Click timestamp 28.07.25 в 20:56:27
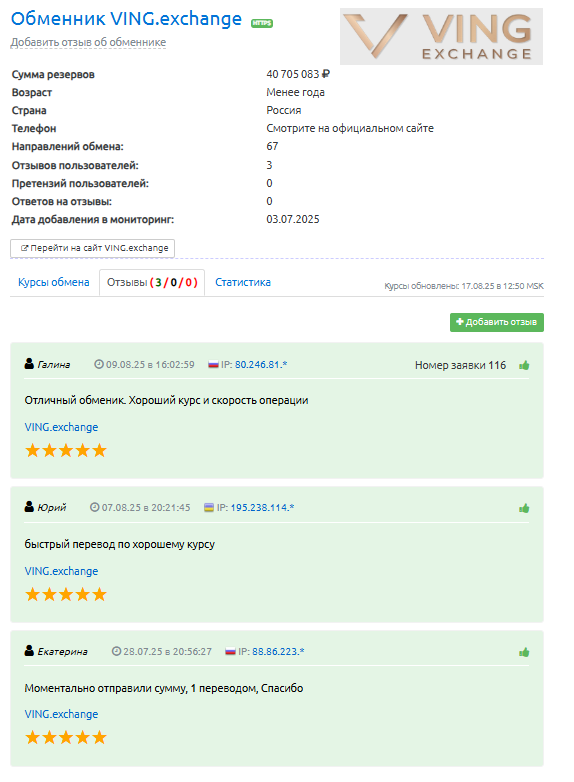 tap(168, 651)
